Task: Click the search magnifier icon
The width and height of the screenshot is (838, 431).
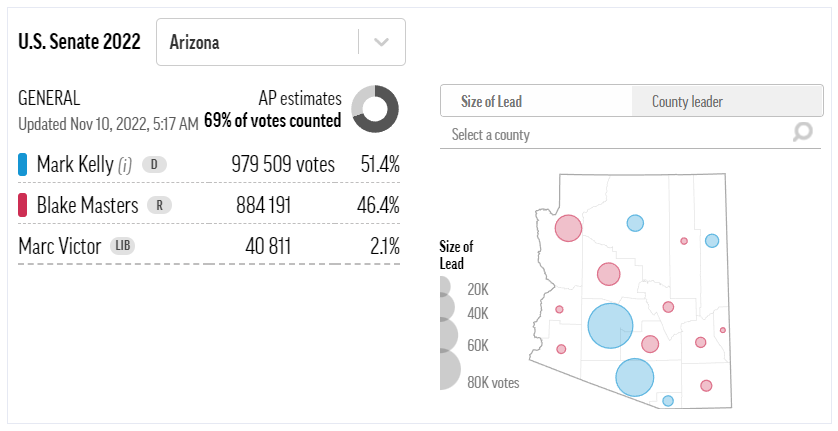Action: [x=802, y=133]
